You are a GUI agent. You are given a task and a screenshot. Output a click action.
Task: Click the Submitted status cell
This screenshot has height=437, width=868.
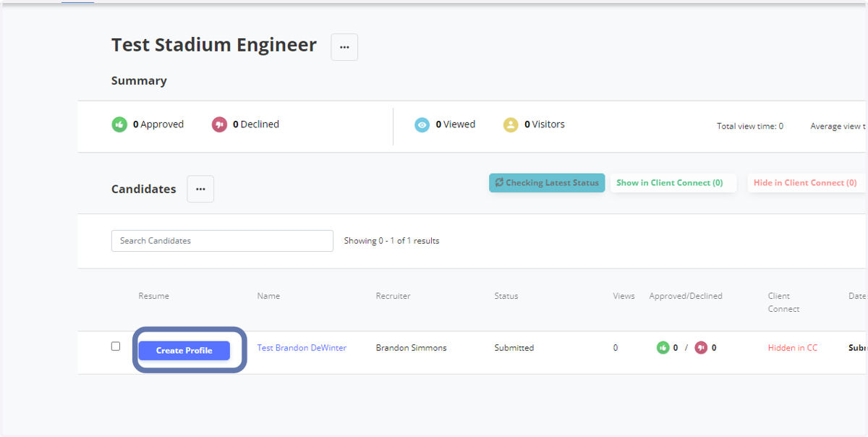pos(514,348)
